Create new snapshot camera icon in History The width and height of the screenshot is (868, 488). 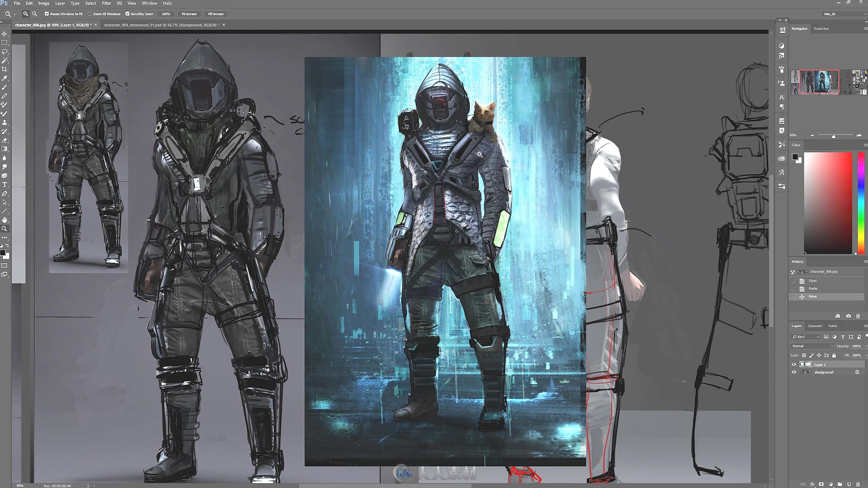848,316
